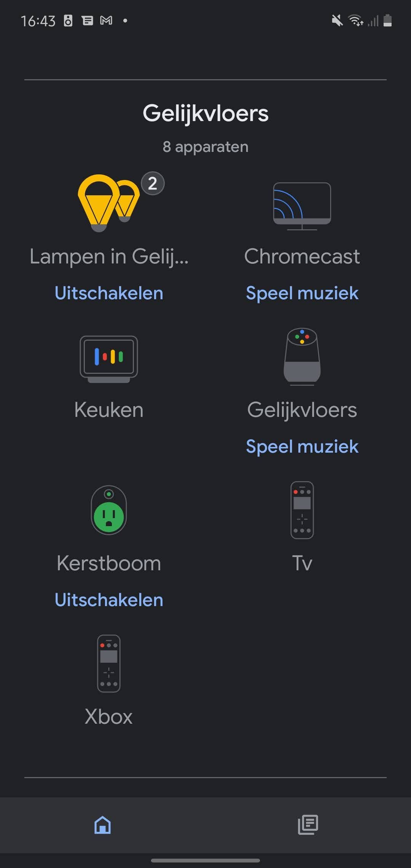Image resolution: width=411 pixels, height=868 pixels.
Task: Start Speel muziek on Chromecast
Action: [x=302, y=293]
